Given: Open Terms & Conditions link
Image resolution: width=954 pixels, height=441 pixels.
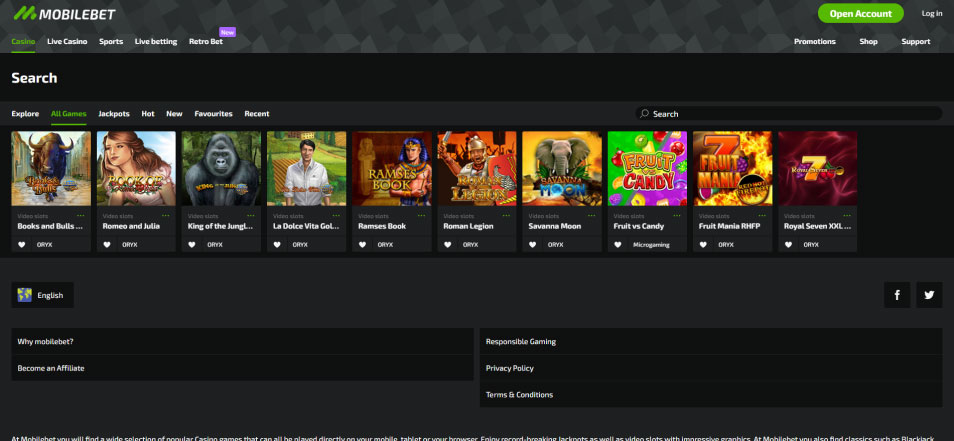Looking at the screenshot, I should (711, 395).
